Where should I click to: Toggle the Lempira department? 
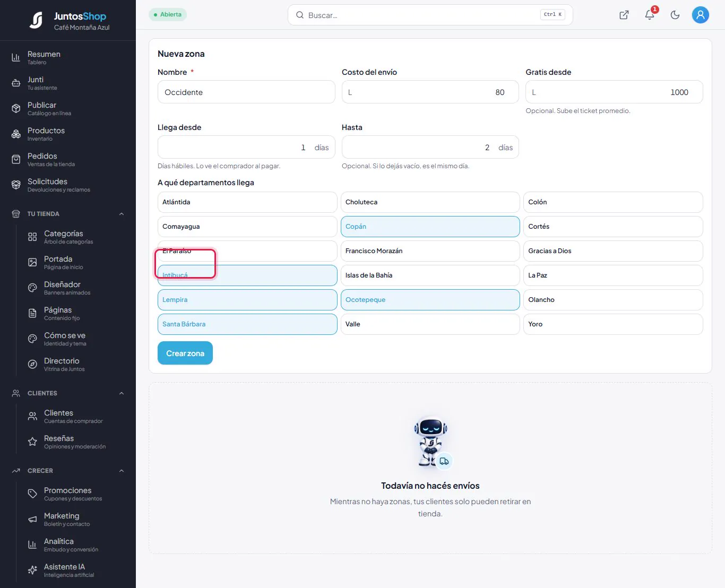[x=247, y=300]
